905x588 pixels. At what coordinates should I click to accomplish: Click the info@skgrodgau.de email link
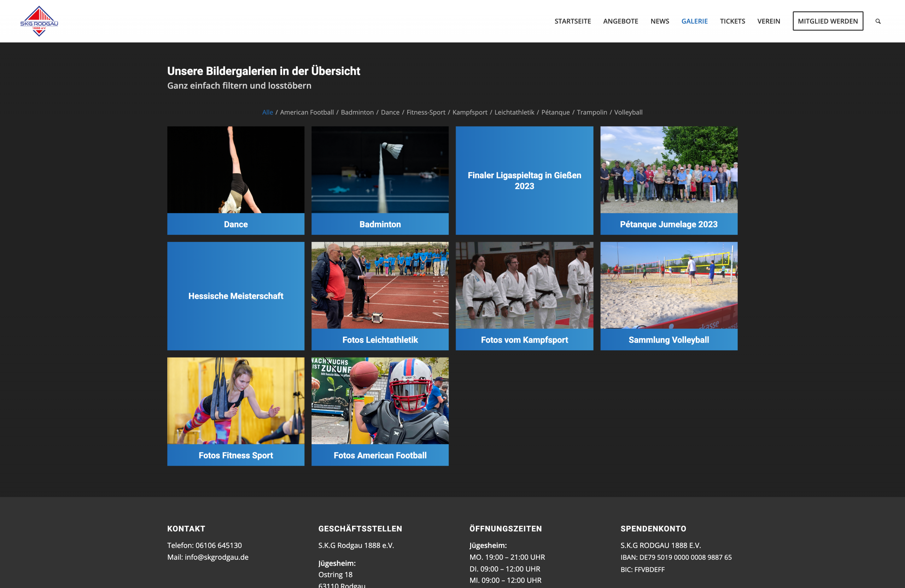point(216,557)
